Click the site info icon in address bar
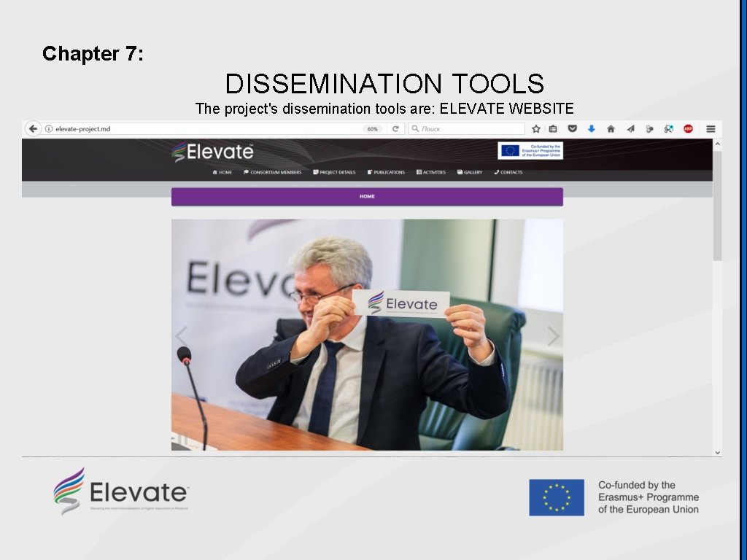Screen dimensions: 747x560 48,128
